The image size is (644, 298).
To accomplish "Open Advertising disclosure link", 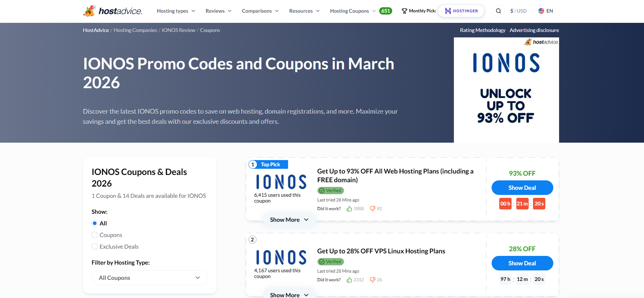I will [534, 30].
